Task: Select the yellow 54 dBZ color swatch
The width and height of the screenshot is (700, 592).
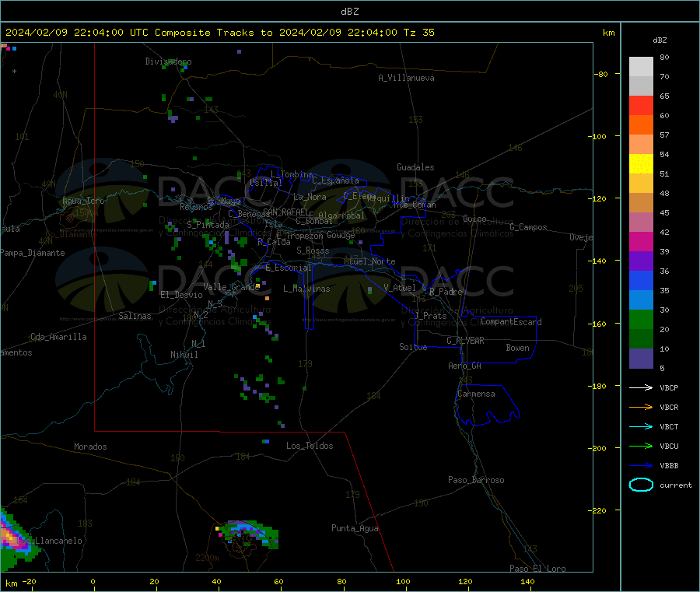Action: tap(641, 164)
